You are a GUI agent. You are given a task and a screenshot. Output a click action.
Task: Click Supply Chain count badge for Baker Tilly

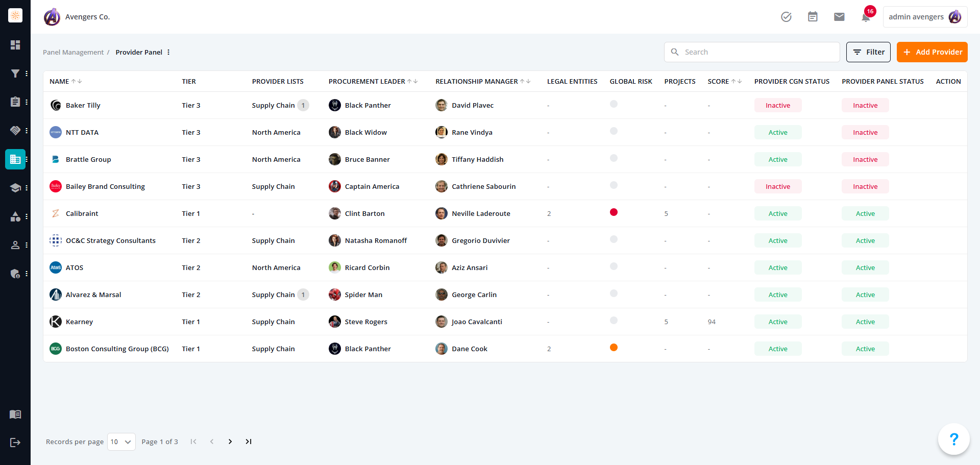pos(303,105)
